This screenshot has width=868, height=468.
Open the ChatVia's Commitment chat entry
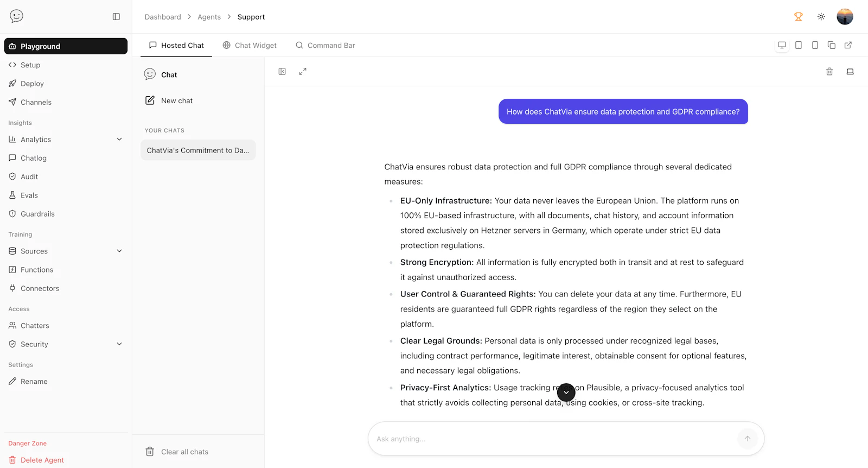(198, 150)
